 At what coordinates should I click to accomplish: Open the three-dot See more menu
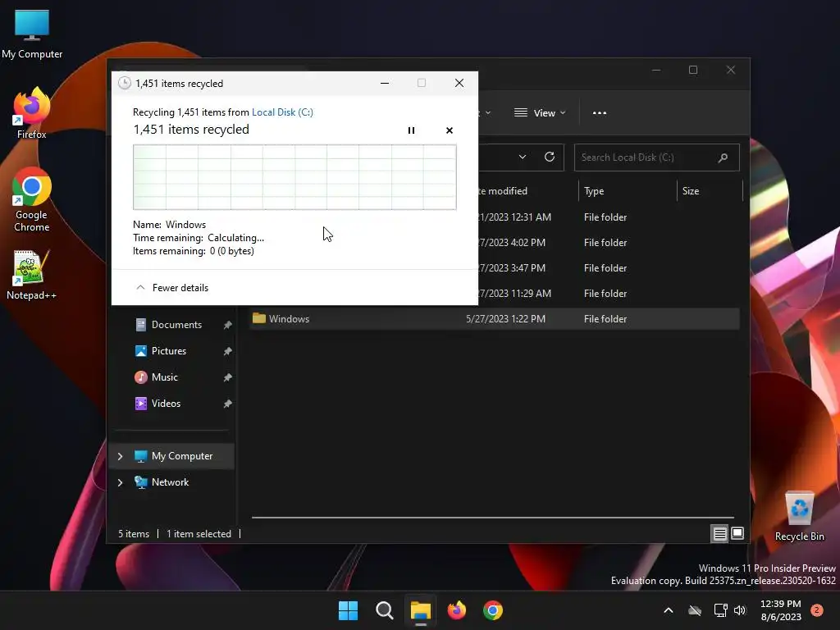pos(600,113)
